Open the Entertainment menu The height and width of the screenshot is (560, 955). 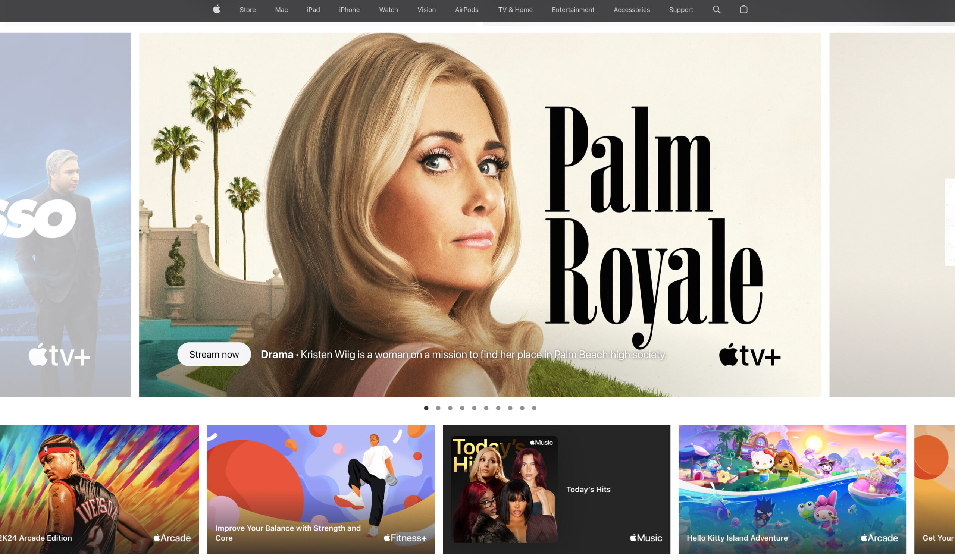(573, 10)
